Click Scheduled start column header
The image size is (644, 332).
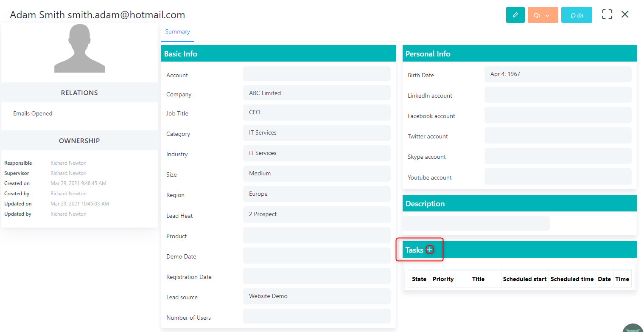pyautogui.click(x=525, y=279)
